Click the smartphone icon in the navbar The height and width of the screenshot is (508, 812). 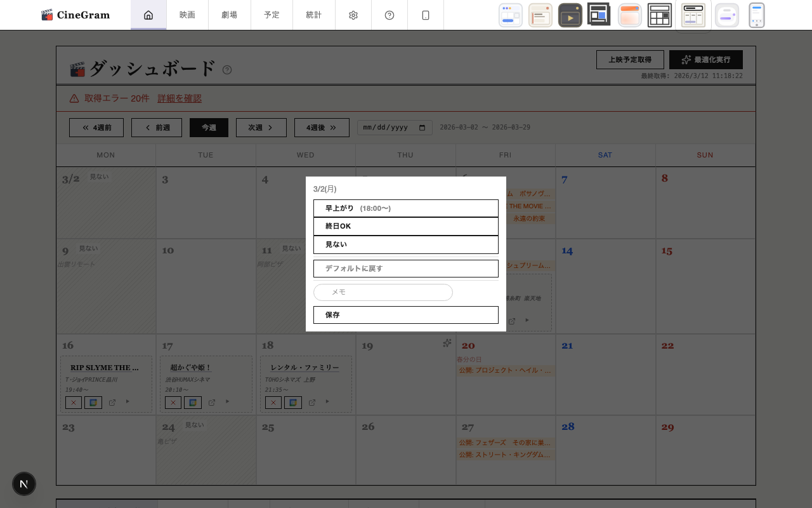(426, 15)
